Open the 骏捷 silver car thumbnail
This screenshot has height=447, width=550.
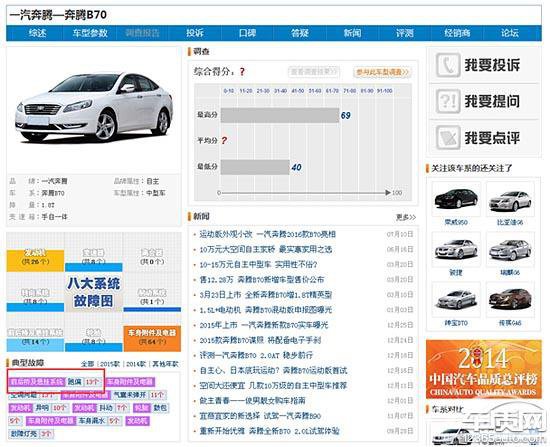[456, 249]
